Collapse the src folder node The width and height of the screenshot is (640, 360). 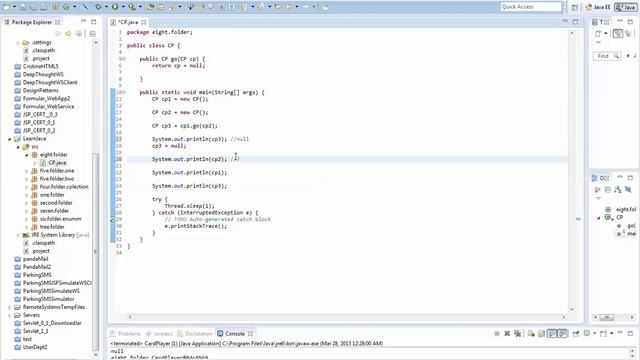(x=18, y=147)
